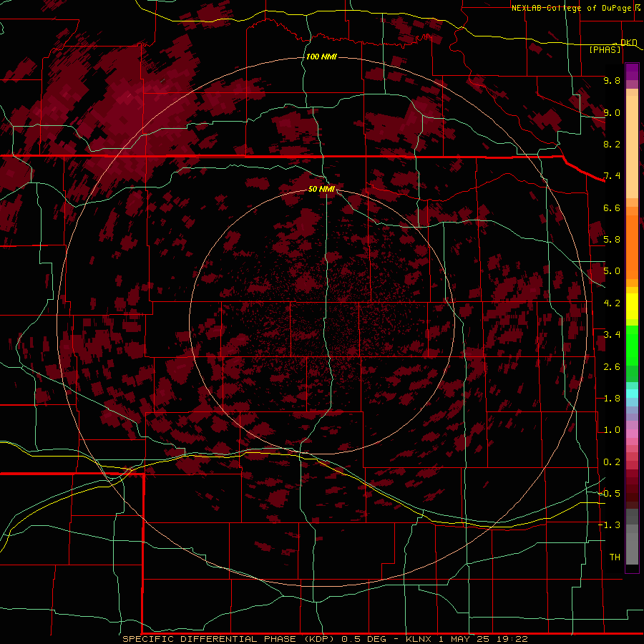Image resolution: width=644 pixels, height=644 pixels.
Task: Click the TH threshold label on legend
Action: [615, 557]
